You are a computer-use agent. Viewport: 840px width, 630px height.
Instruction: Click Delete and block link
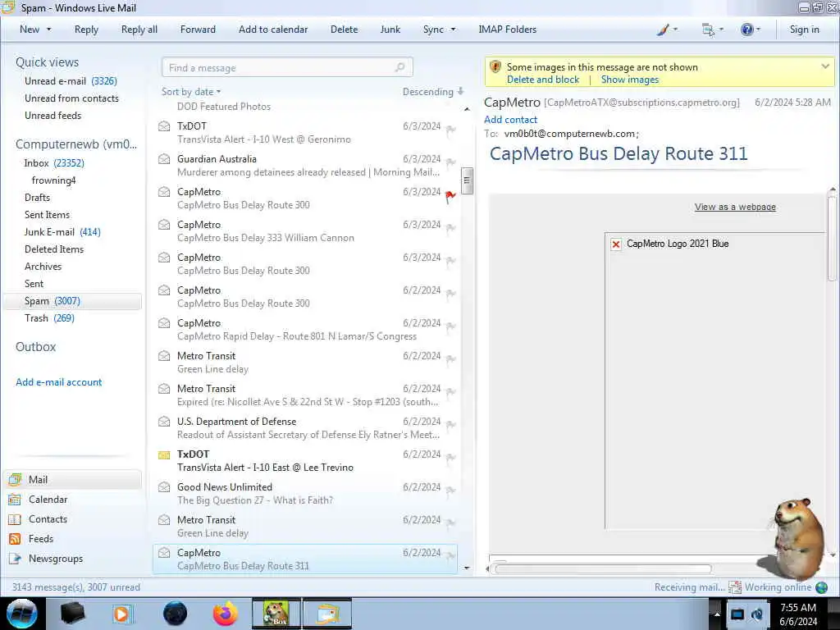[543, 80]
